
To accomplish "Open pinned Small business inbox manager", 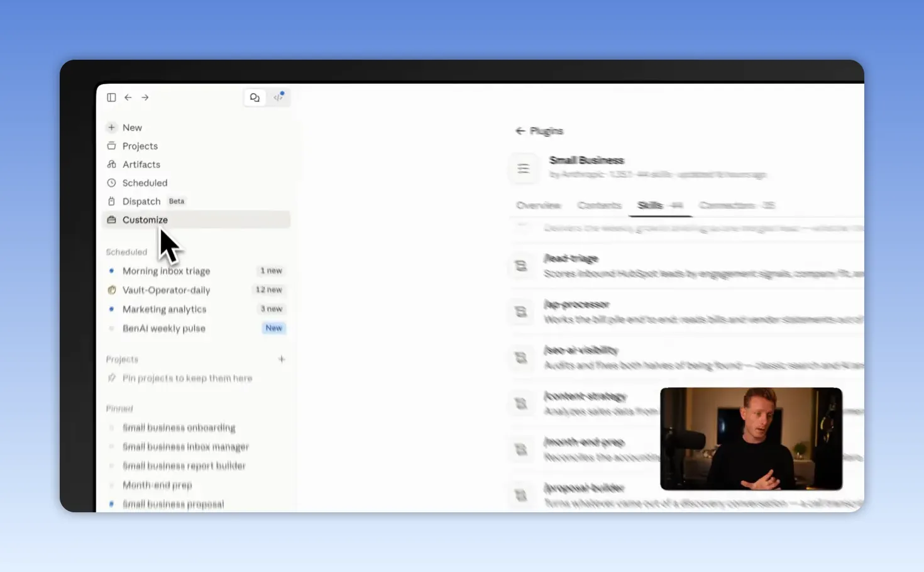I will [x=185, y=447].
